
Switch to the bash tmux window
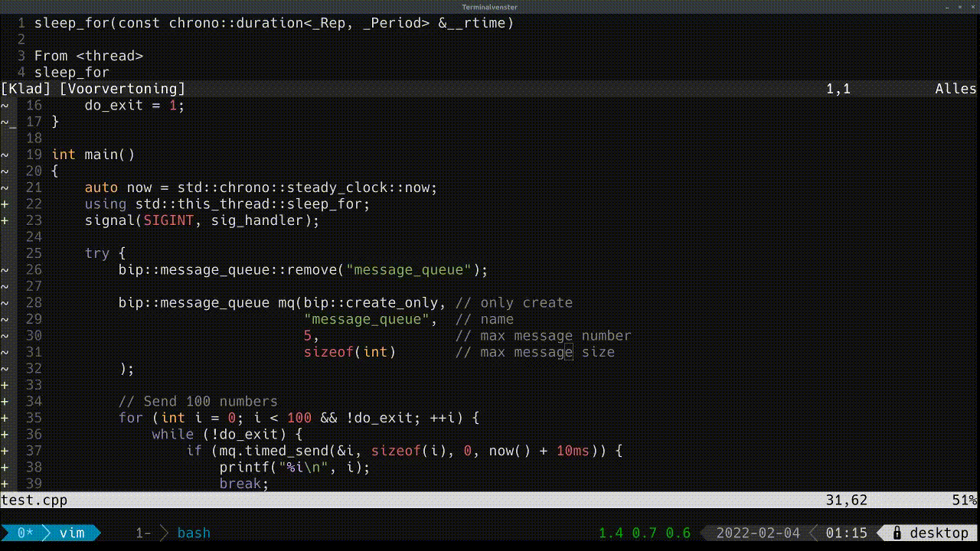coord(194,533)
